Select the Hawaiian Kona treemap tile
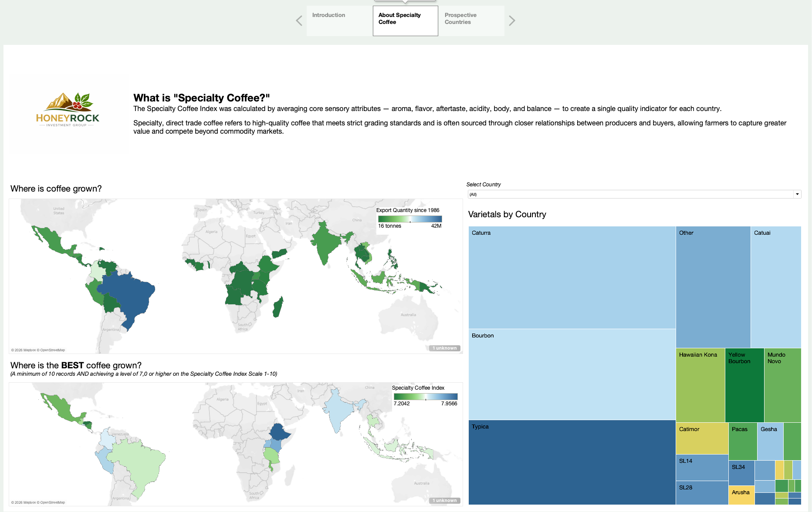 tap(700, 385)
